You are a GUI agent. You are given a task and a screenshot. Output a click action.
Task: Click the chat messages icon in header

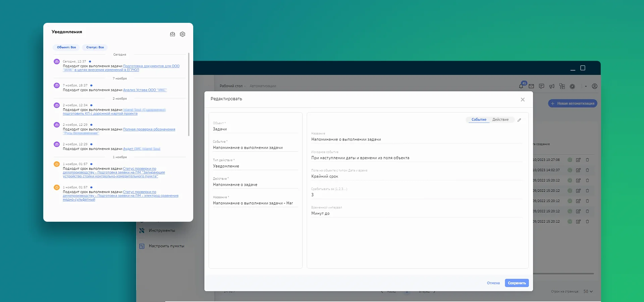(541, 86)
